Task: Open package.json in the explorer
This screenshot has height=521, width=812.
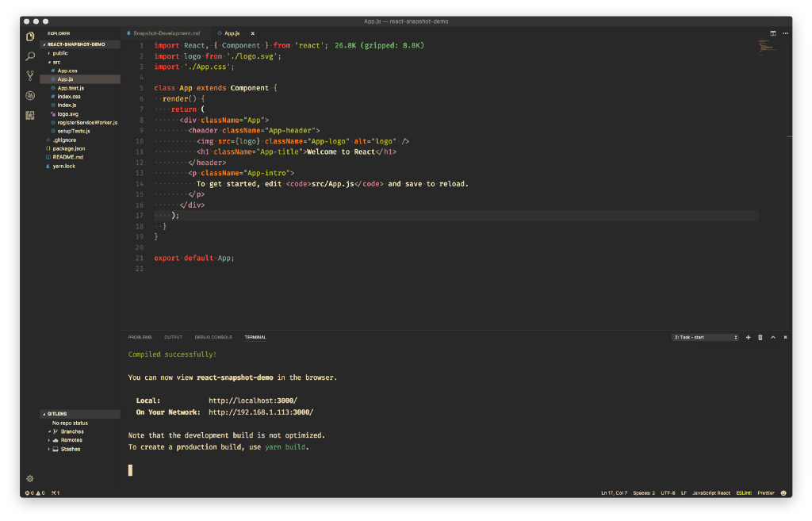Action: (x=68, y=148)
